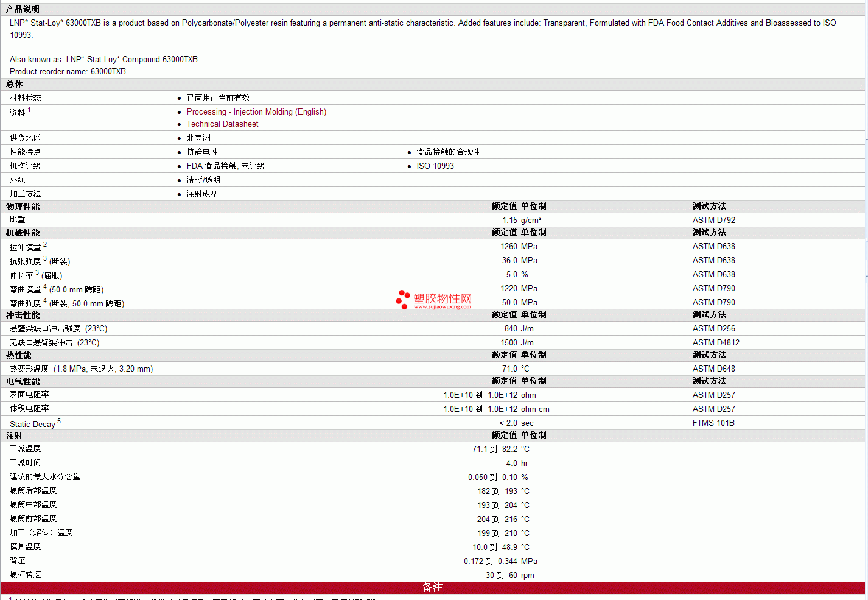
Task: Click the 弯曲模量 (50.0 mm 跨距) label
Action: point(57,289)
